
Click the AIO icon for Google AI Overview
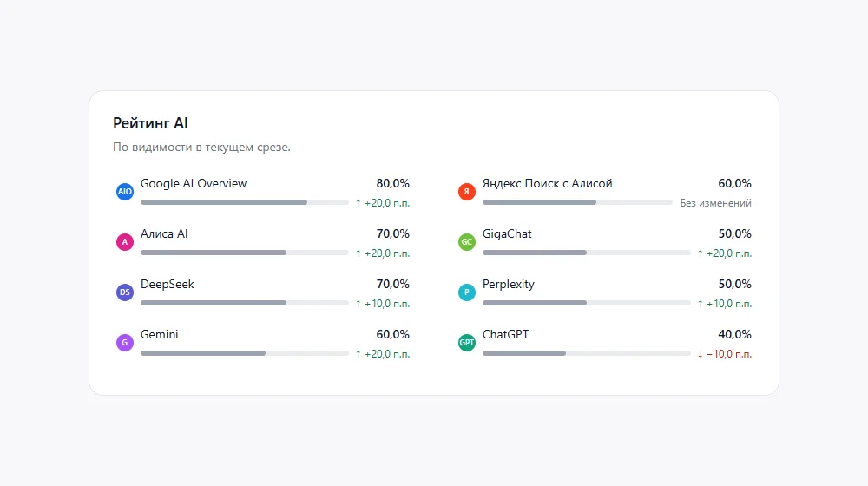[x=124, y=192]
